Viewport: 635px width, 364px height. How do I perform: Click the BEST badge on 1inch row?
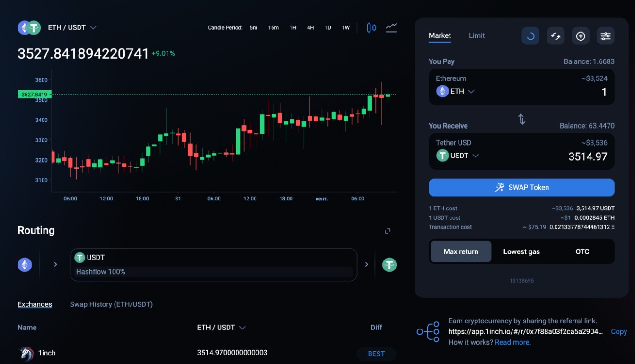pyautogui.click(x=376, y=354)
